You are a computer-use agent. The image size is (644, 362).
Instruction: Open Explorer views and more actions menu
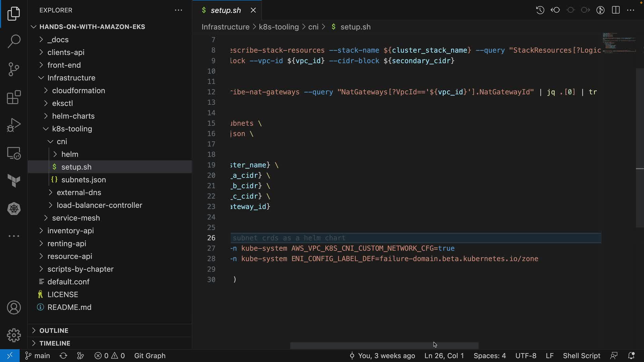point(178,10)
